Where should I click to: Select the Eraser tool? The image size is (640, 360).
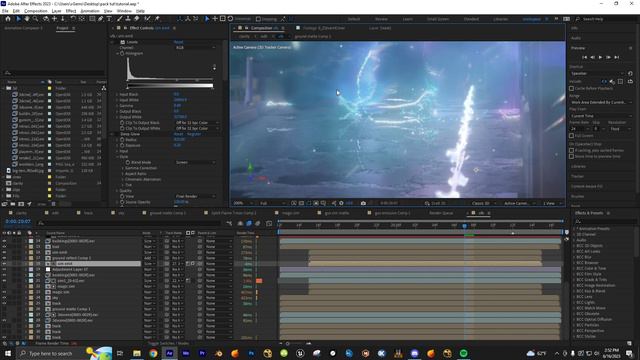click(x=136, y=19)
